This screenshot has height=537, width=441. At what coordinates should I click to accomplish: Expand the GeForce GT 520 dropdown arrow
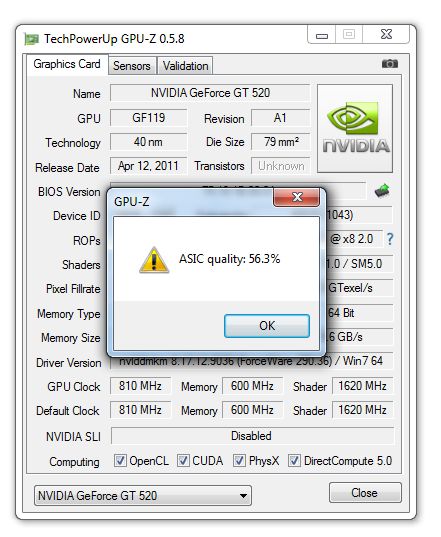pyautogui.click(x=243, y=496)
